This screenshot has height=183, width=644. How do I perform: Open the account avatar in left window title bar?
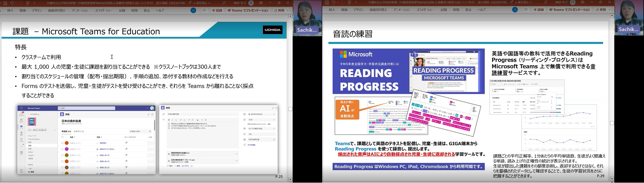point(251,3)
